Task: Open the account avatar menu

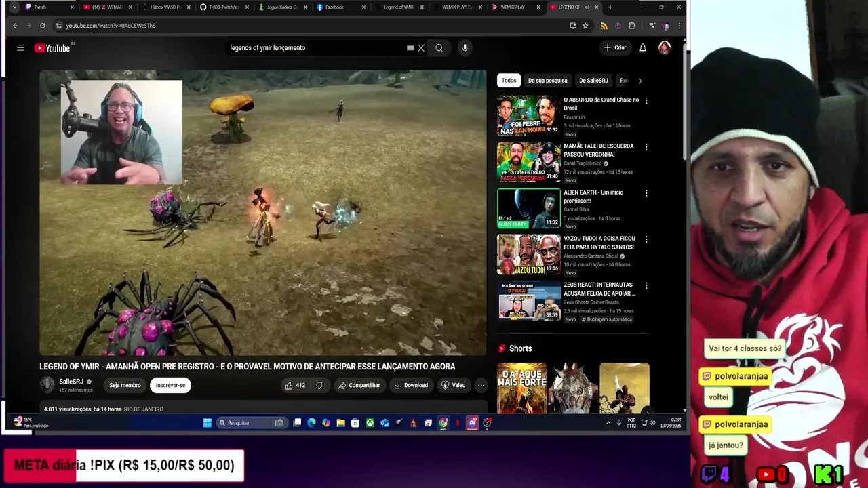Action: (x=665, y=48)
